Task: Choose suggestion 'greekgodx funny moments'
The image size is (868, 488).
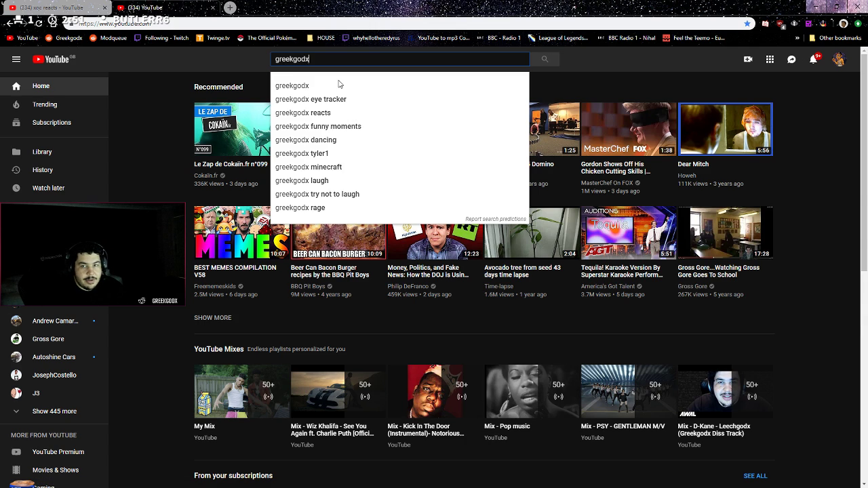Action: point(399,126)
